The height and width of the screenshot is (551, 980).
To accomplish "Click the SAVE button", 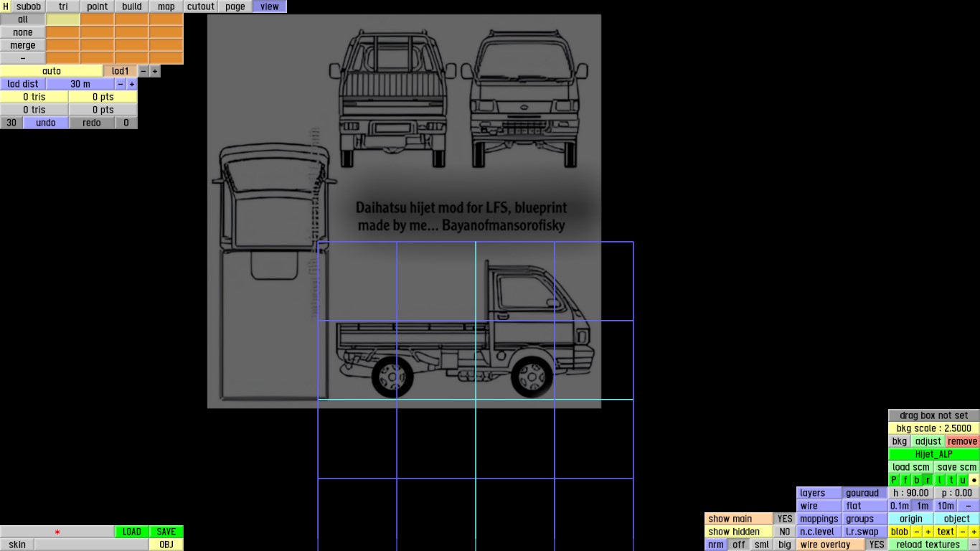I will point(166,532).
